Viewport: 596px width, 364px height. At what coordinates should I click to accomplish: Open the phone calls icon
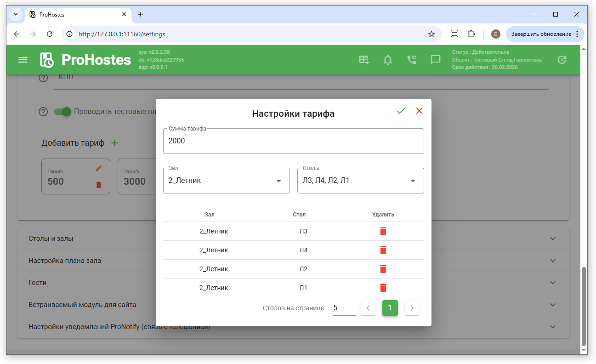click(412, 60)
